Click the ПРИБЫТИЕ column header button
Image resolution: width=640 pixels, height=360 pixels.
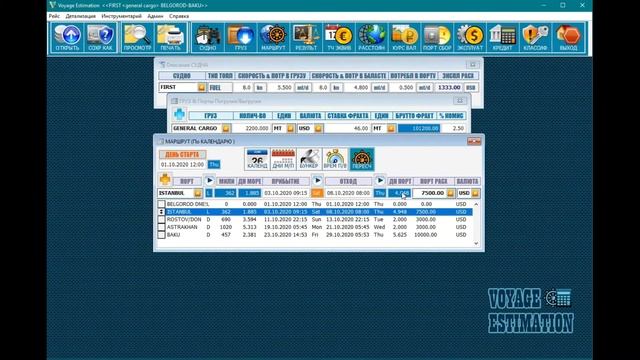click(286, 181)
